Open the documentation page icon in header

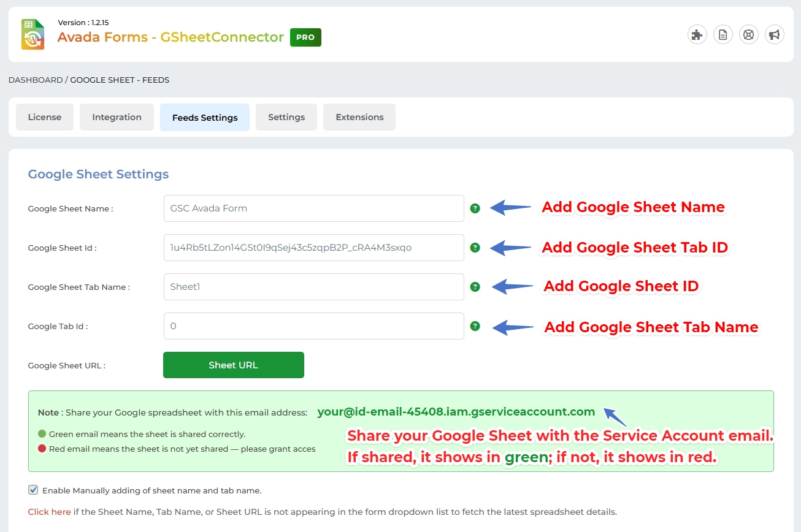(x=722, y=34)
